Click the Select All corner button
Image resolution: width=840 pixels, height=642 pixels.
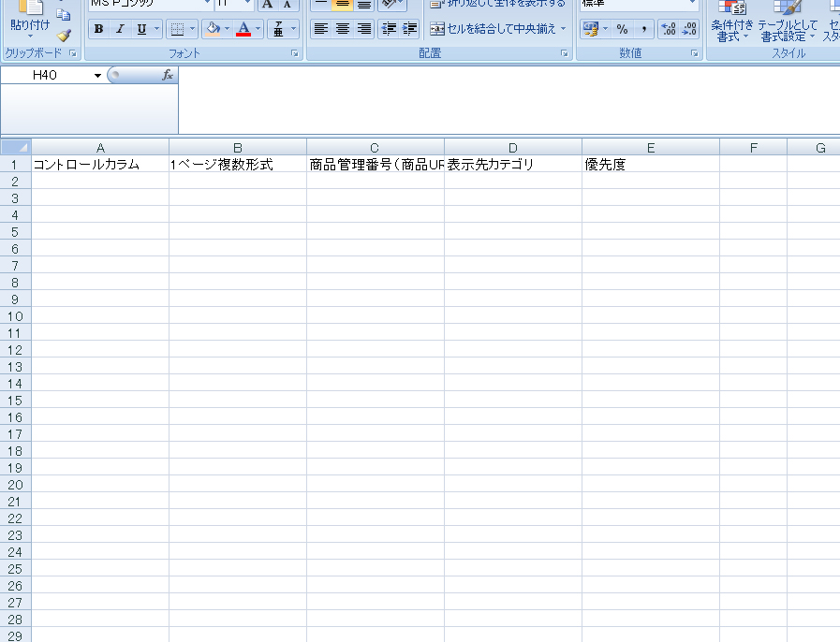[x=16, y=147]
